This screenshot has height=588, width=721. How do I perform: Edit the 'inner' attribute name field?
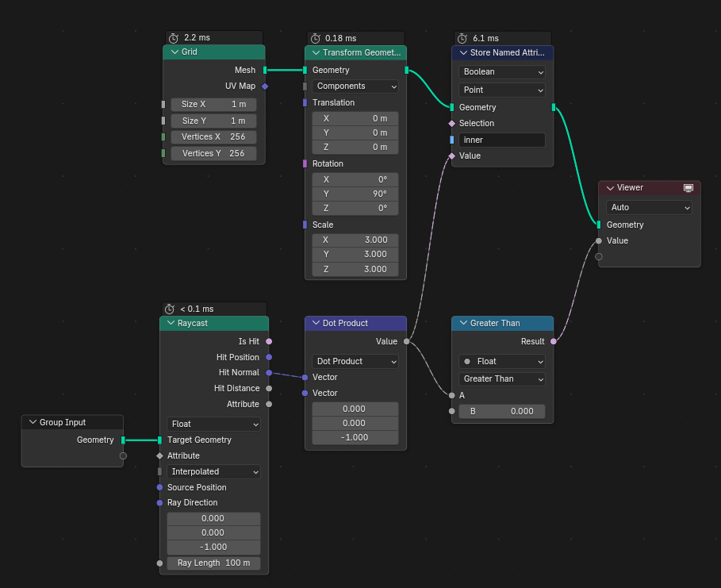(502, 140)
